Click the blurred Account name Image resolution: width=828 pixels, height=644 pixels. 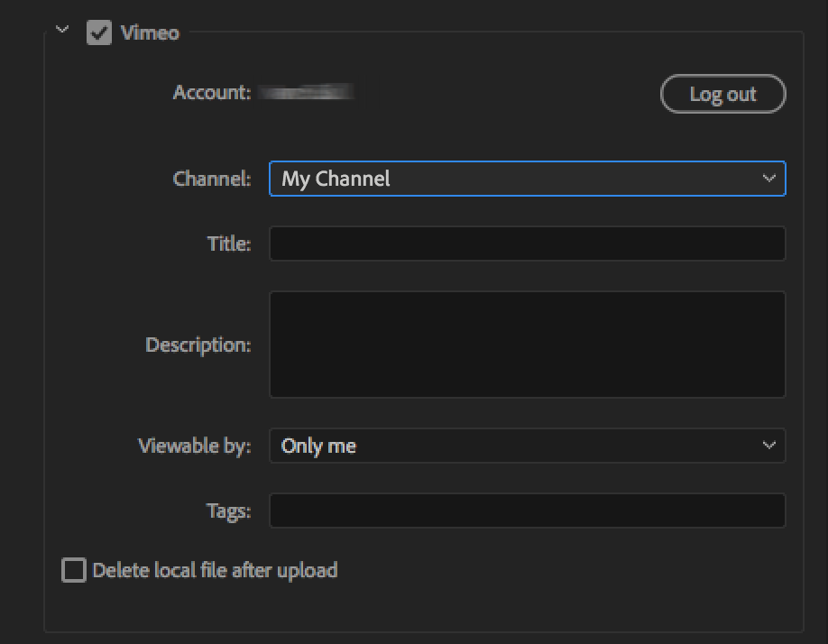coord(307,91)
